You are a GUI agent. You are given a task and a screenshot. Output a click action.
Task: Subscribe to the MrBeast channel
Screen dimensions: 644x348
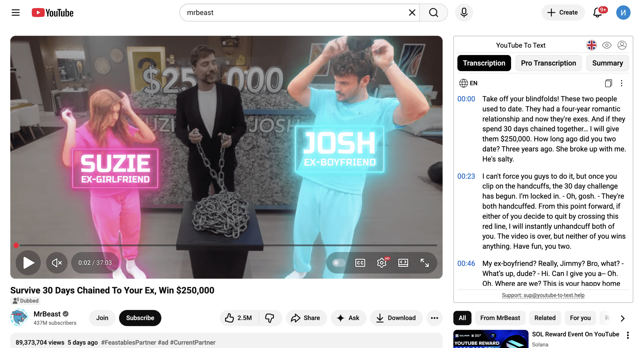[140, 318]
